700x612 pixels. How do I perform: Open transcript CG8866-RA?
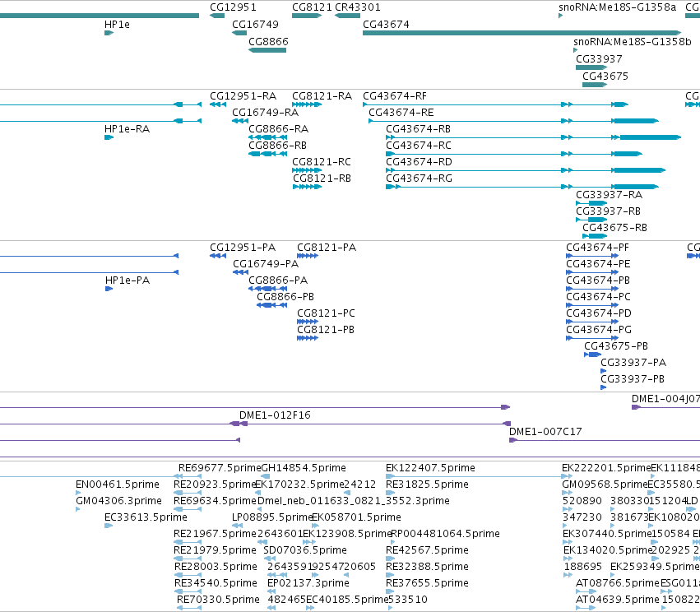(x=267, y=137)
